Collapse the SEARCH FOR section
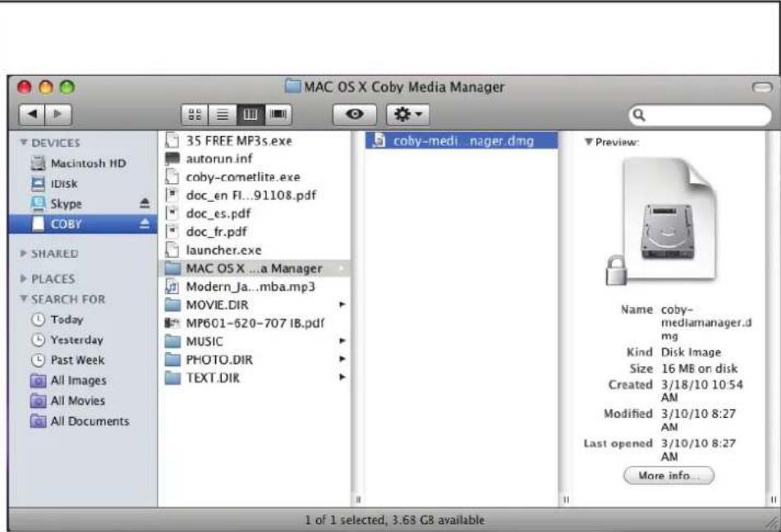This screenshot has width=781, height=532. (24, 299)
